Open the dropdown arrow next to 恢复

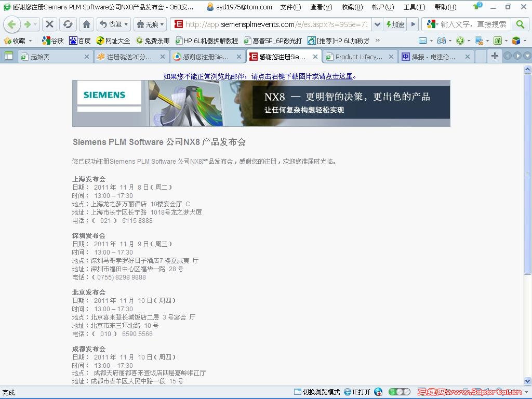[126, 24]
